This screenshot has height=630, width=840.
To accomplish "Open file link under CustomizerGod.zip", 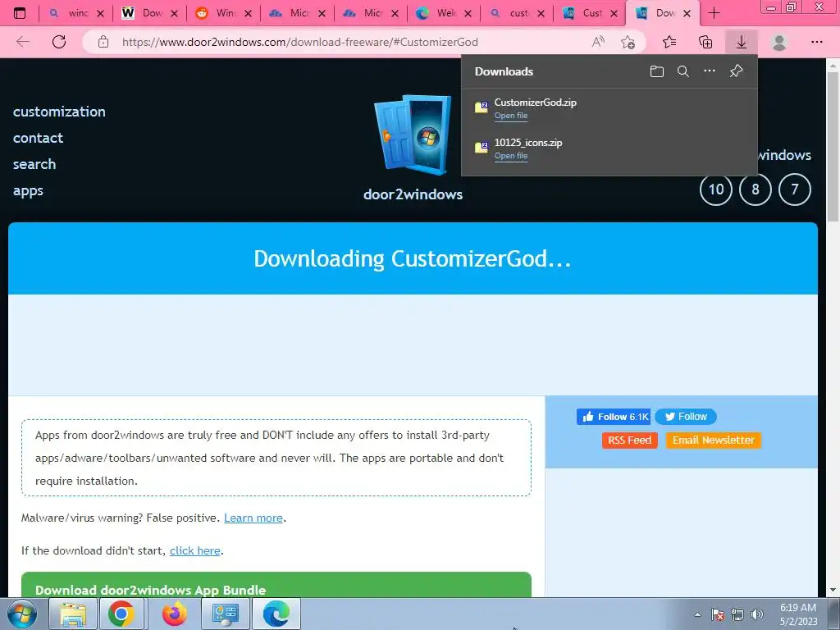I will coord(510,116).
